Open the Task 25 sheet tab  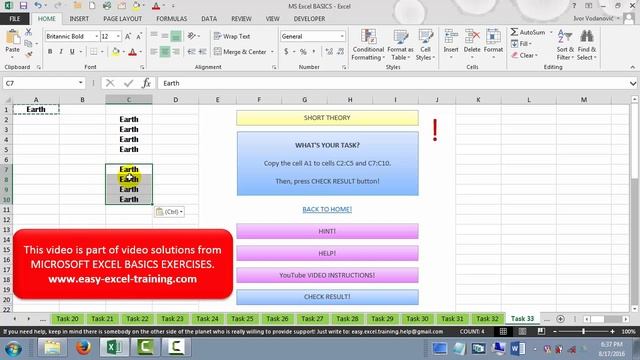click(242, 319)
